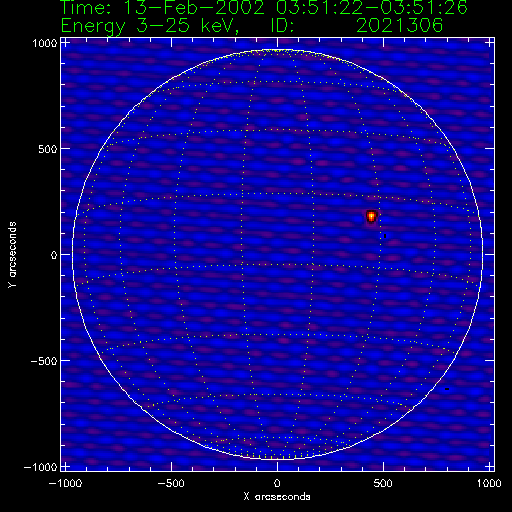
Task: Click the -500 label on the Y axis
Action: pos(44,361)
